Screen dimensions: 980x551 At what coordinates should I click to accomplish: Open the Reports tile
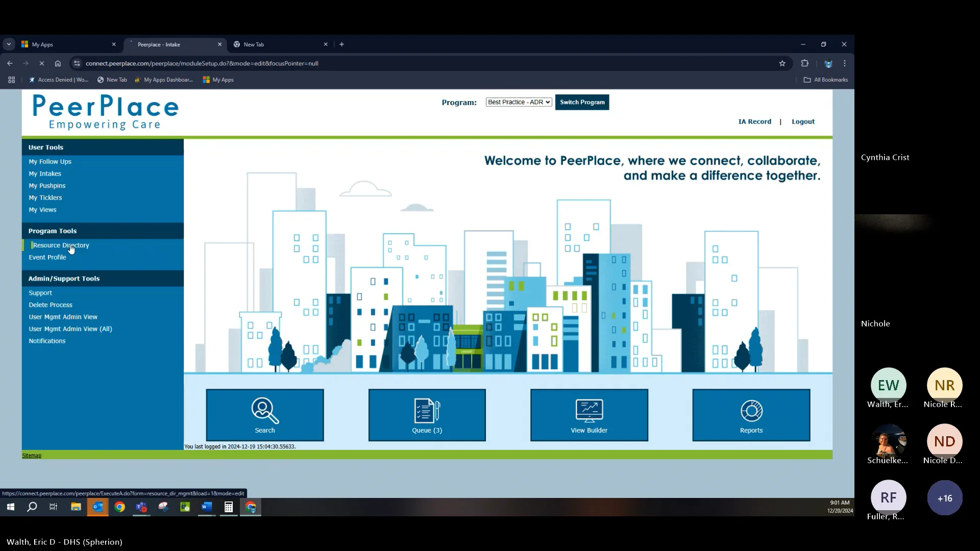pyautogui.click(x=750, y=414)
